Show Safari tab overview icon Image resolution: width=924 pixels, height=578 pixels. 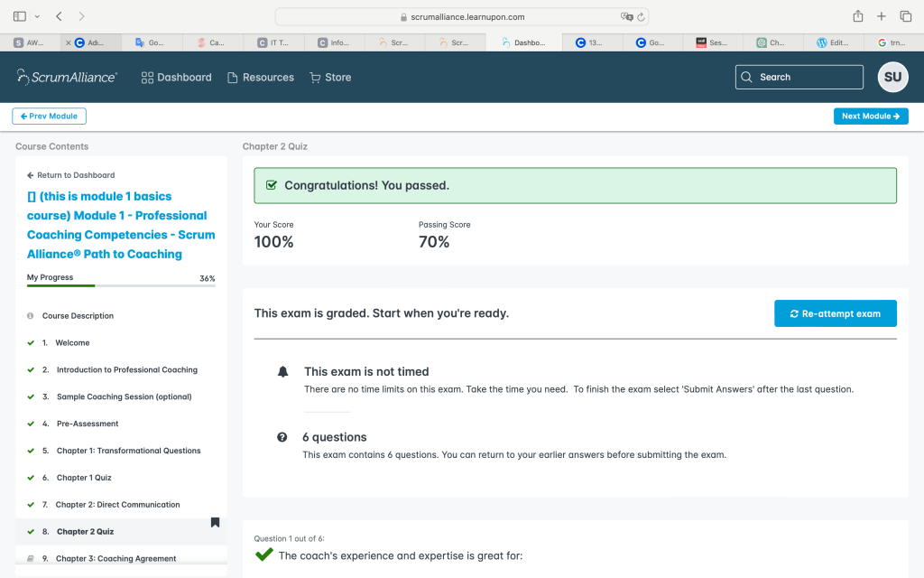coord(905,16)
